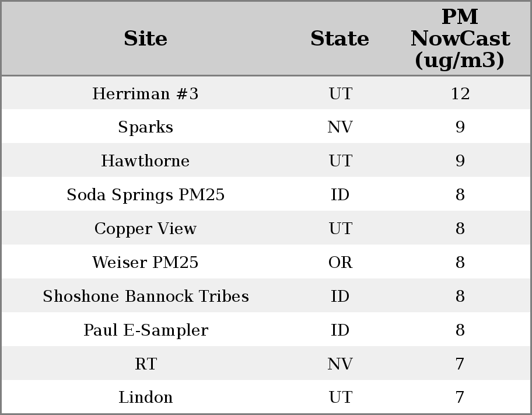Sort by PM NowCast column header
Screen dimensions: 532x415
point(460,39)
